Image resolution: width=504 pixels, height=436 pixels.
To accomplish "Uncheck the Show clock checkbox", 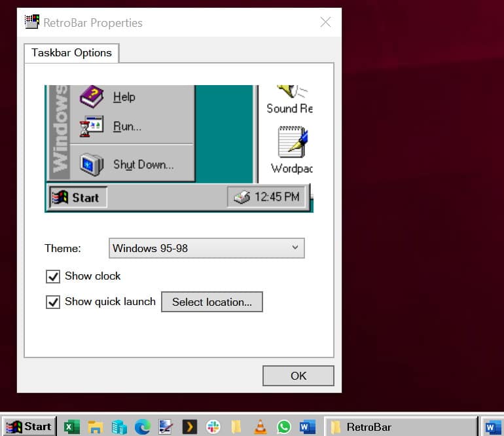I will coord(54,276).
